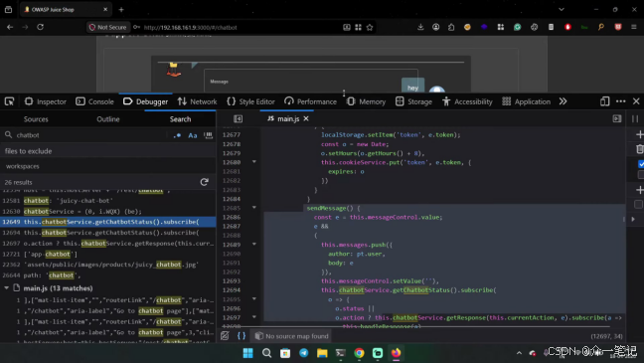The width and height of the screenshot is (644, 363).
Task: Select result line 12721 app-chatbot
Action: pyautogui.click(x=107, y=254)
